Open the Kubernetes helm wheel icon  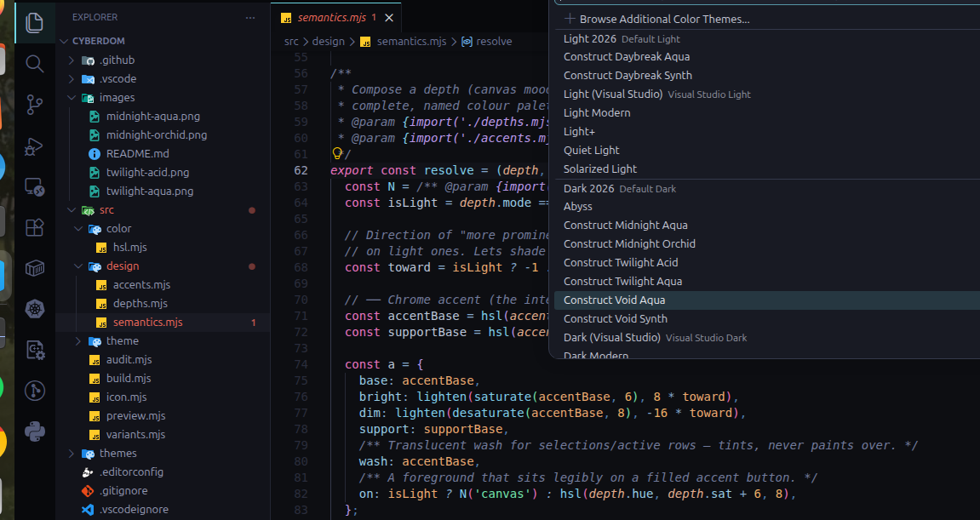click(x=34, y=309)
